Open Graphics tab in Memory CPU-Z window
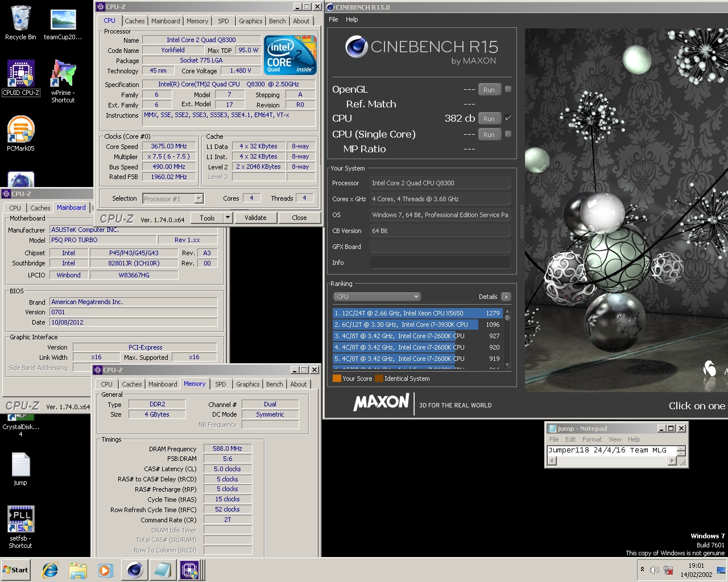The height and width of the screenshot is (582, 728). 248,384
